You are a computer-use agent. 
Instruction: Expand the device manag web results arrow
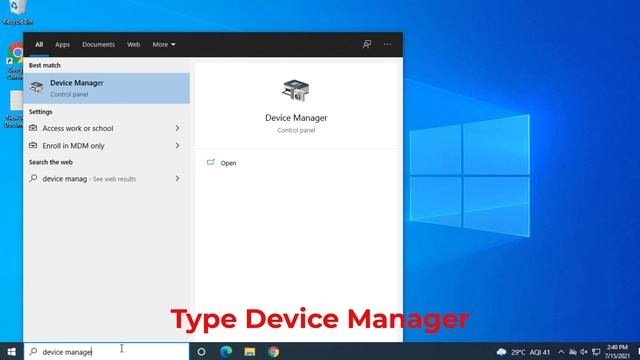[x=178, y=178]
